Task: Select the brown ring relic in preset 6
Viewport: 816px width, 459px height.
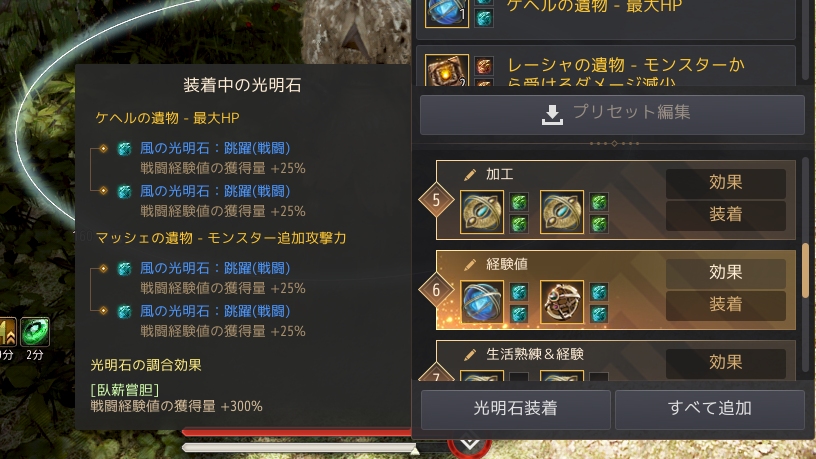Action: pos(562,302)
